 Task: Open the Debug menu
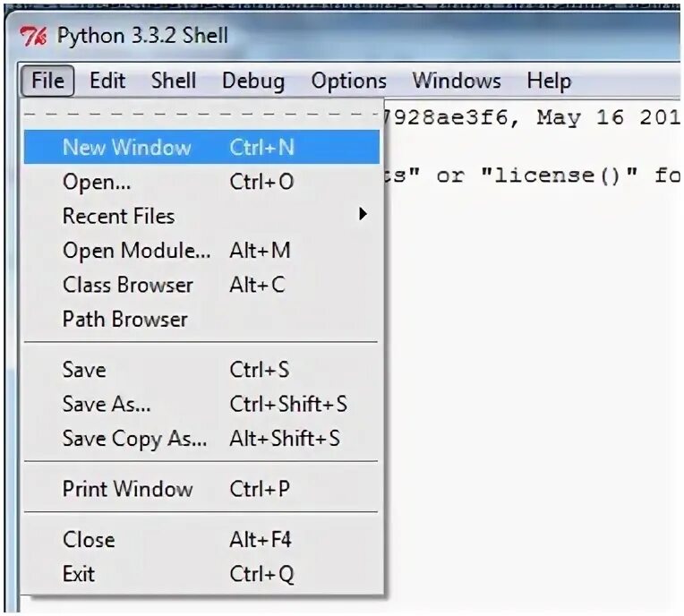coord(253,81)
